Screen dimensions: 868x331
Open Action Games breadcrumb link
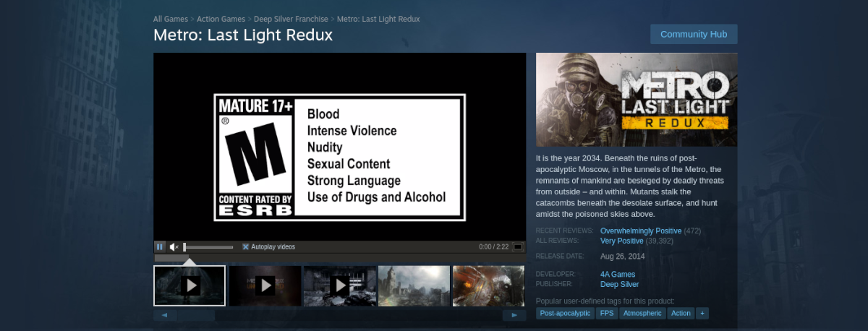pyautogui.click(x=221, y=19)
